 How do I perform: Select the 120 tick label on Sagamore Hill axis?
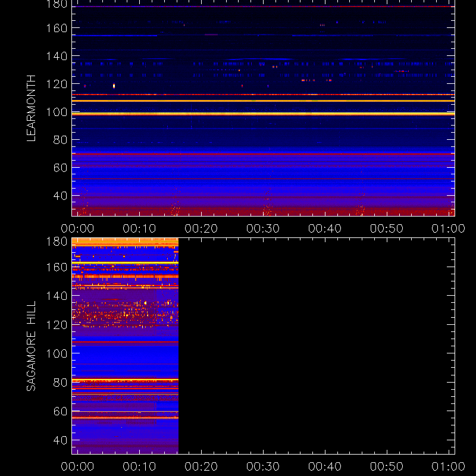coord(57,325)
